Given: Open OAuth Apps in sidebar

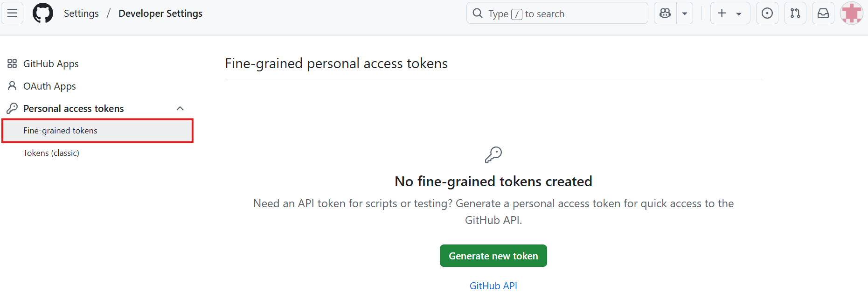Looking at the screenshot, I should (x=49, y=86).
